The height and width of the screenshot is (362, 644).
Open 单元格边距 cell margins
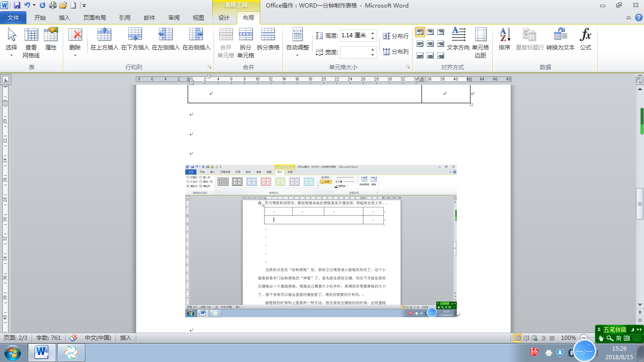point(480,42)
